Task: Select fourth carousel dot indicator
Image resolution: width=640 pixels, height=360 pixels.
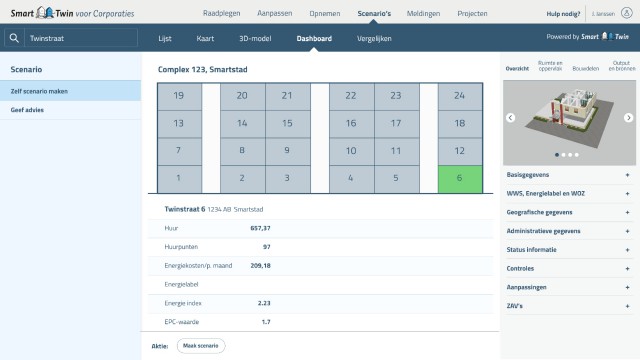Action: 576,155
